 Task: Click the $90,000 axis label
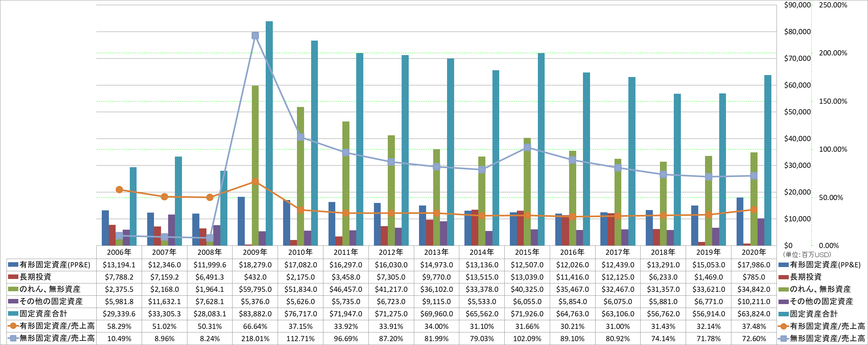797,5
